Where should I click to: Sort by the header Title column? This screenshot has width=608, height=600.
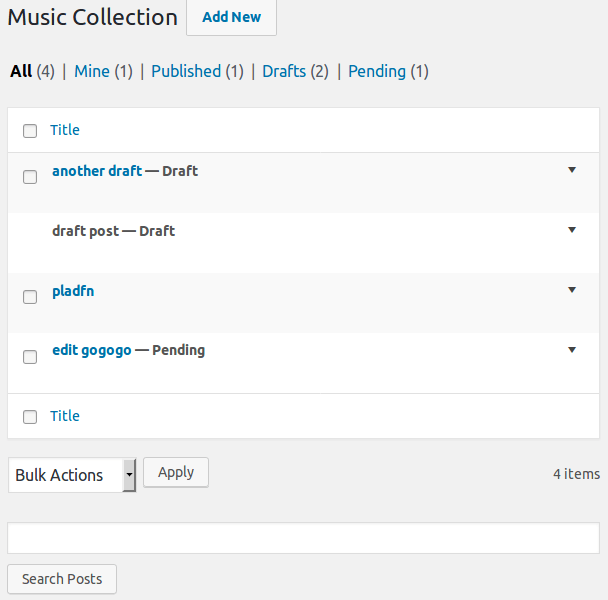pos(65,130)
